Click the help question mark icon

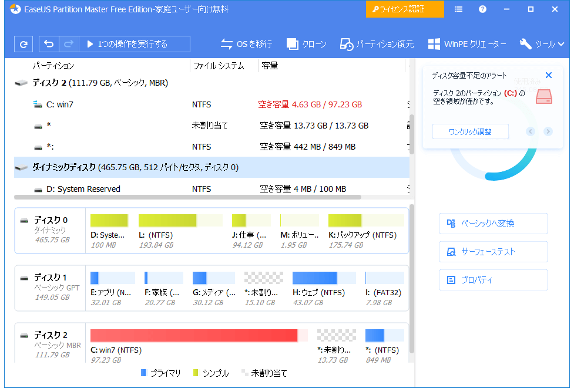click(x=482, y=9)
